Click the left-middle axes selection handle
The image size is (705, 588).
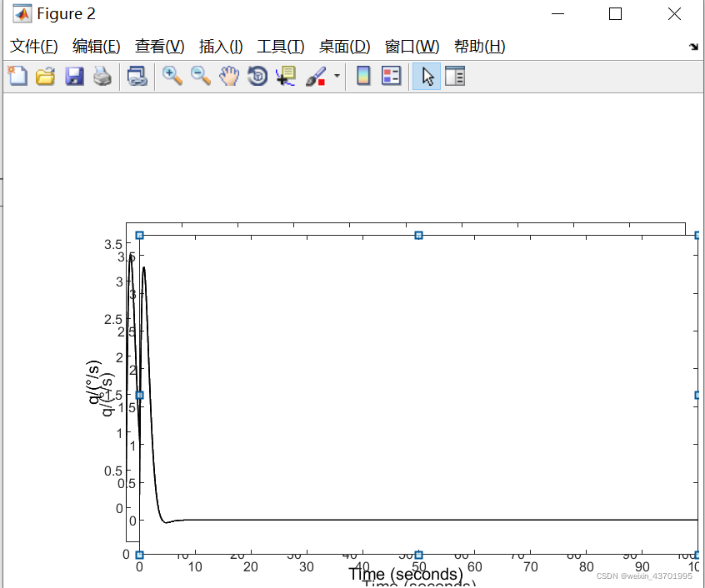[x=139, y=396]
